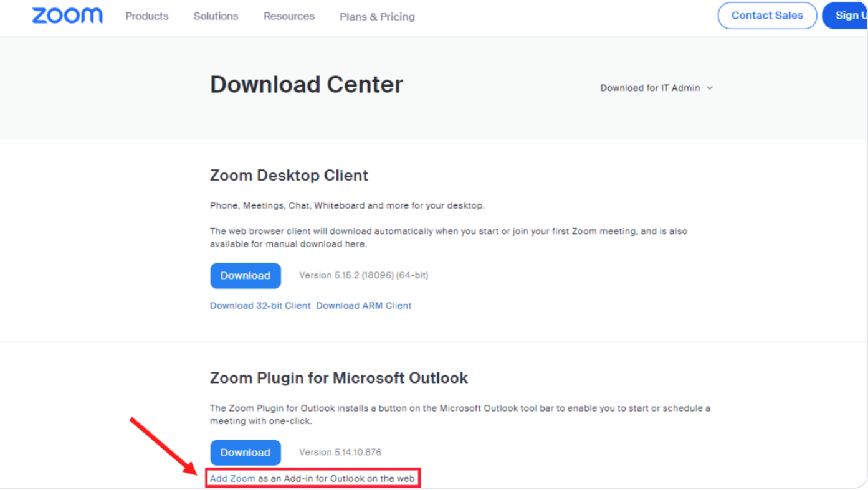
Task: Go to Plans & Pricing
Action: (377, 17)
